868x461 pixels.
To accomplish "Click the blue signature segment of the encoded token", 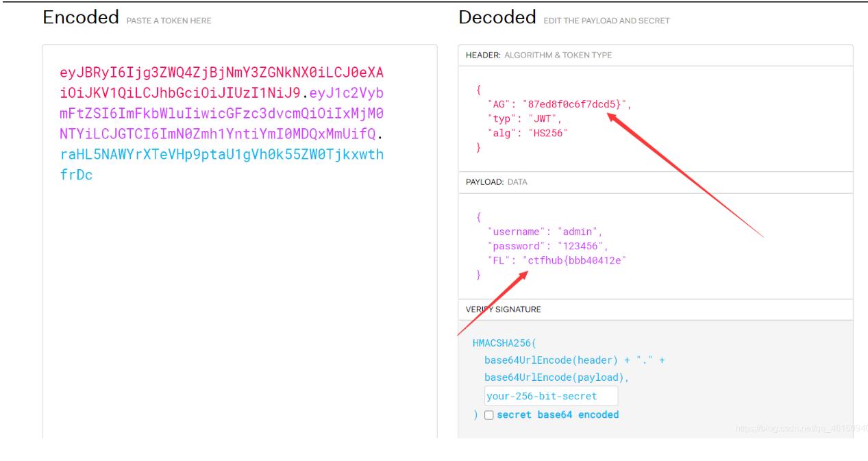I will point(222,164).
